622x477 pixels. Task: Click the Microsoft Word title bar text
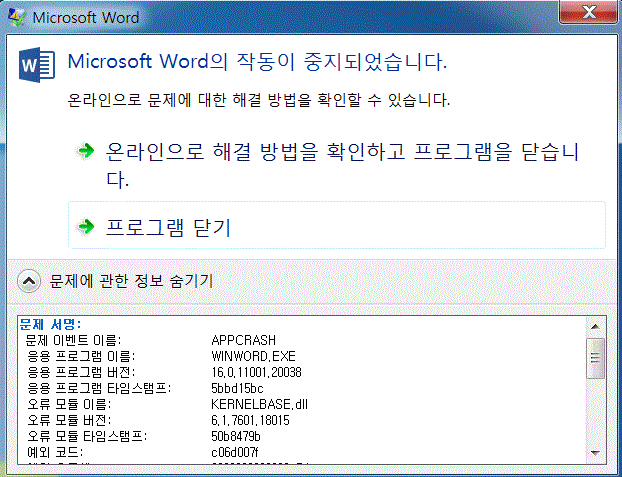tap(86, 17)
